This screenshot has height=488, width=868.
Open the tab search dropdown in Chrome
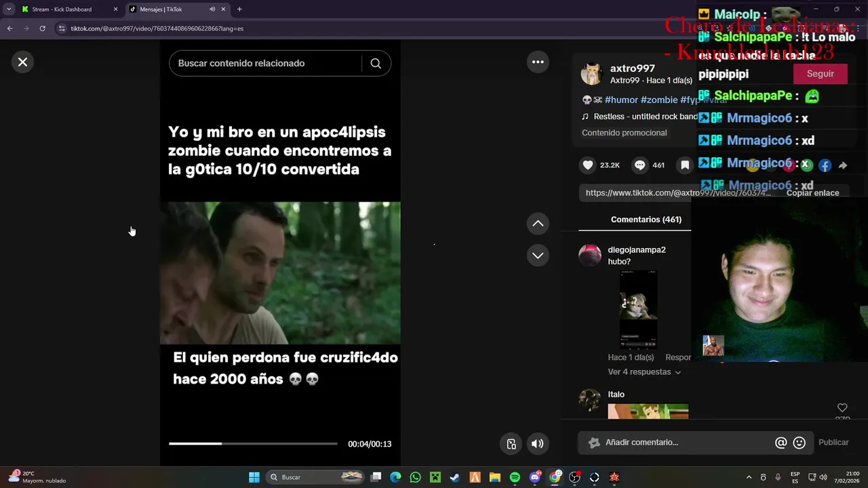9,9
